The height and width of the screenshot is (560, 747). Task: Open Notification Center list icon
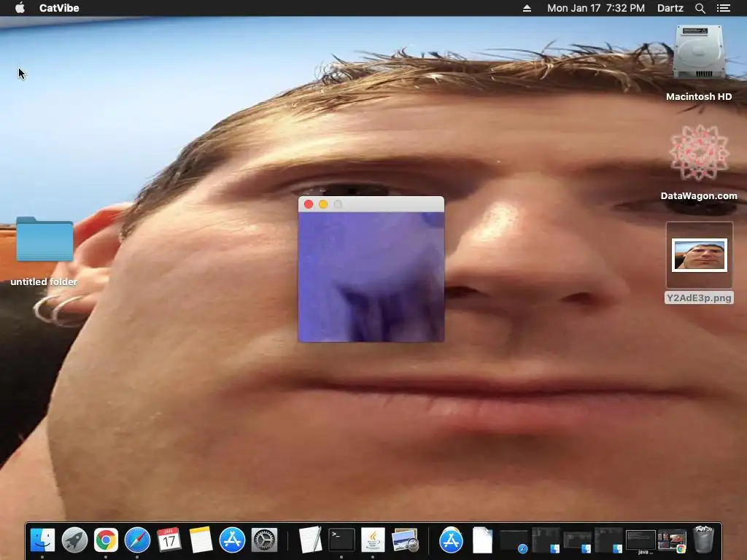point(723,8)
